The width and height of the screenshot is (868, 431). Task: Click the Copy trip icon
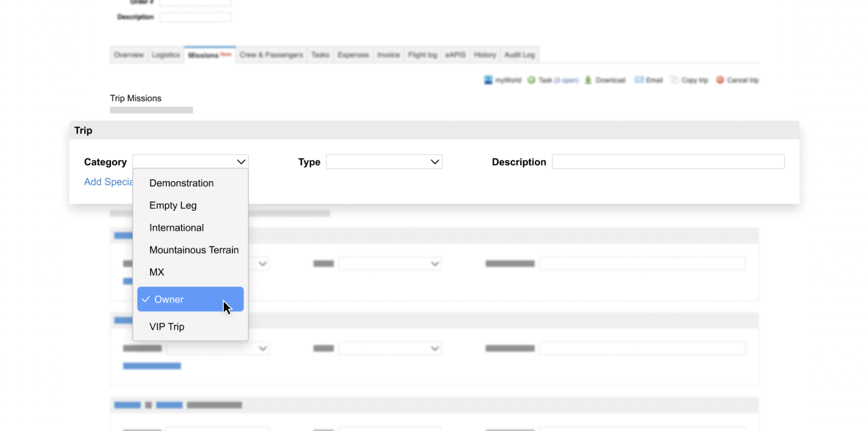pos(674,80)
